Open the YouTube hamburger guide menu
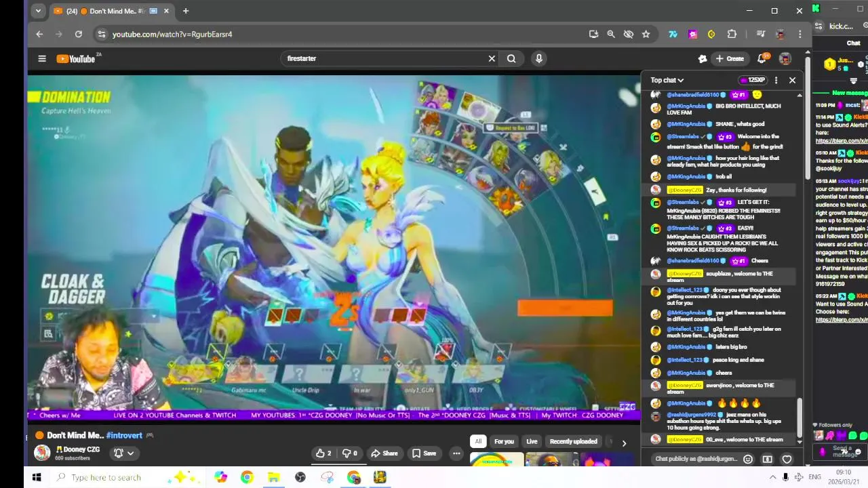This screenshot has height=488, width=868. [42, 58]
